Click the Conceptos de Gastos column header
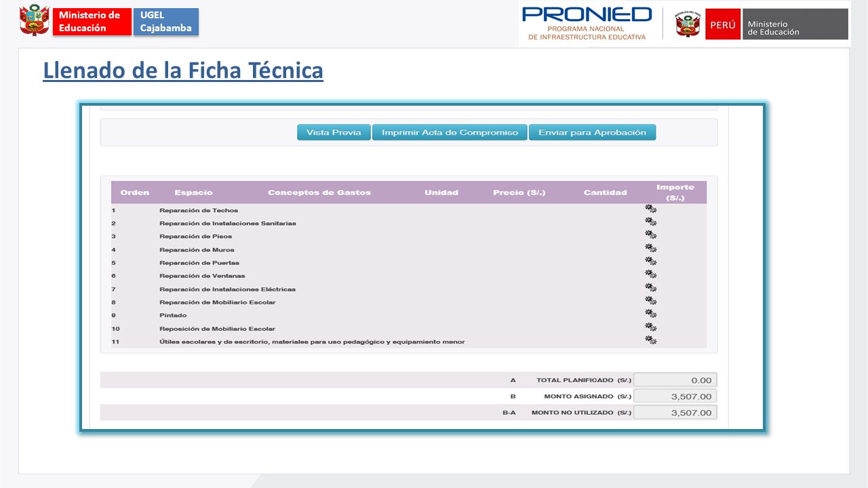This screenshot has height=488, width=868. tap(319, 192)
